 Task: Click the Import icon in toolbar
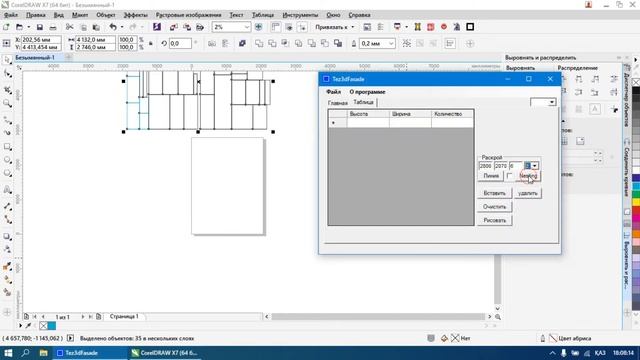click(173, 27)
